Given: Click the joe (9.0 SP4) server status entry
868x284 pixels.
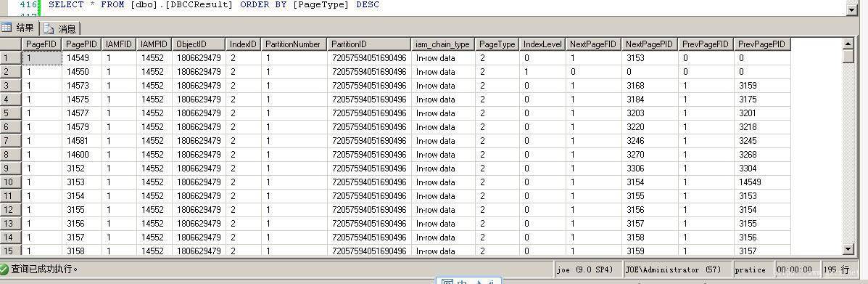Looking at the screenshot, I should point(588,269).
